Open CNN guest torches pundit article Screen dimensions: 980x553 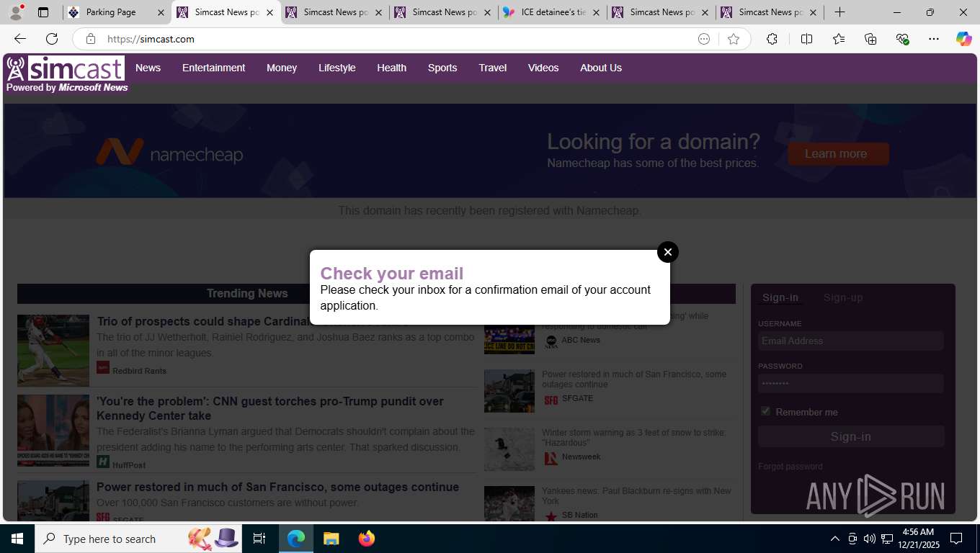(x=270, y=408)
